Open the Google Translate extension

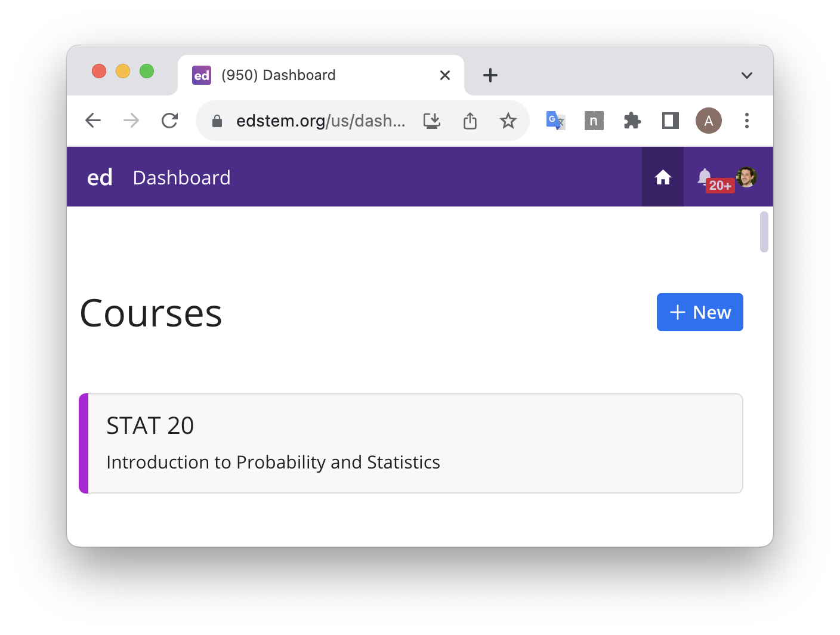555,121
